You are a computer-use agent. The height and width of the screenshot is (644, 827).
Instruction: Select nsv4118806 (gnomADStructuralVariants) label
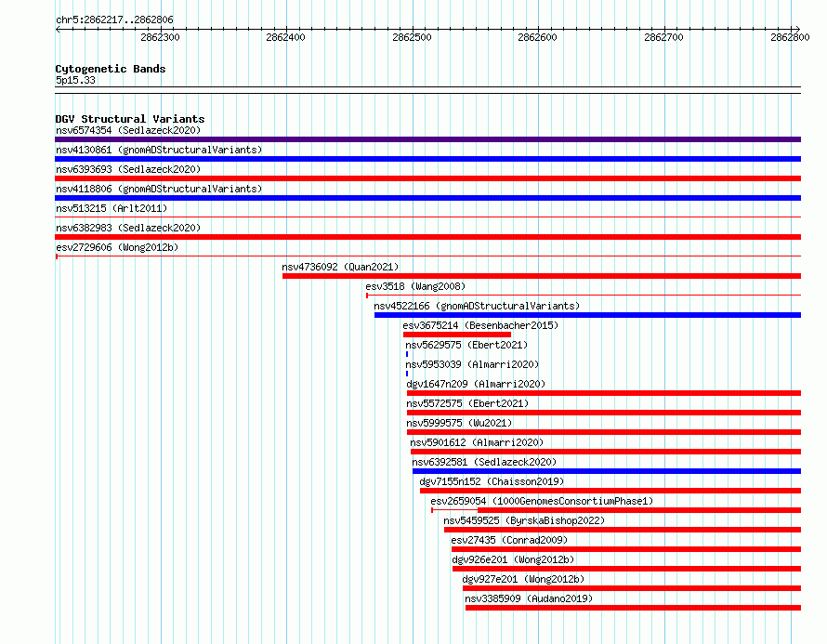click(159, 189)
